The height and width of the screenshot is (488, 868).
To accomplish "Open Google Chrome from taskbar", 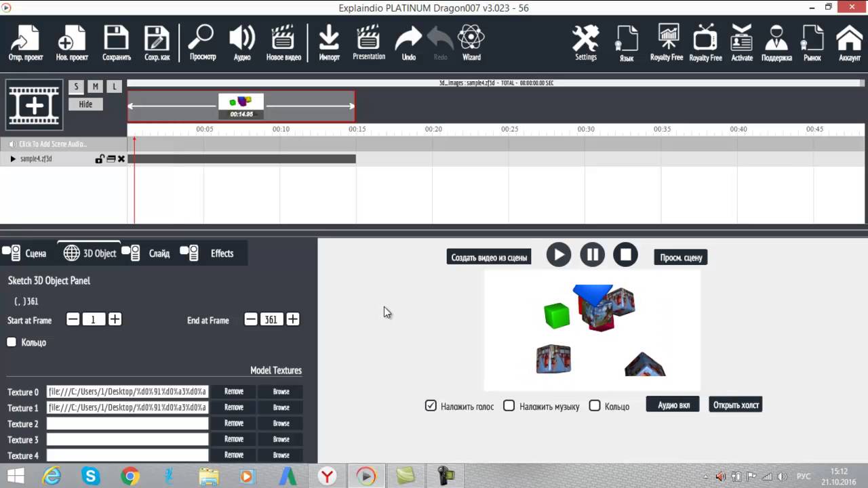I will click(130, 476).
